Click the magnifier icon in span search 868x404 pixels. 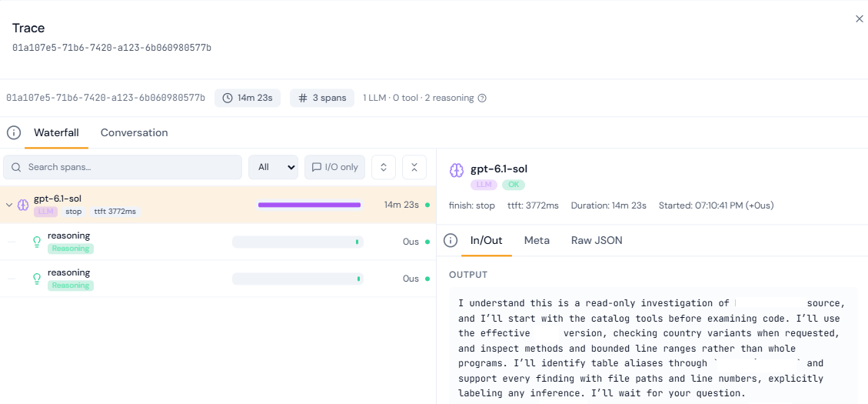(17, 167)
